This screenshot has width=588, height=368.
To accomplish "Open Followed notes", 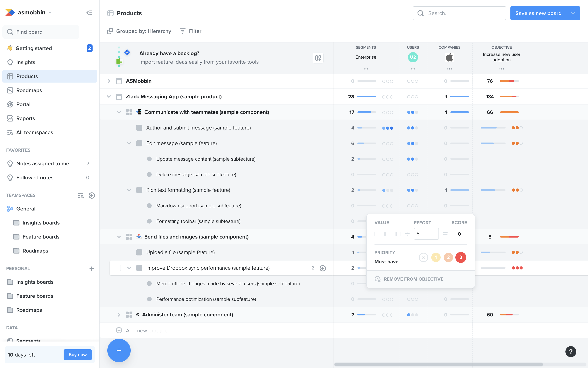I will coord(50,178).
